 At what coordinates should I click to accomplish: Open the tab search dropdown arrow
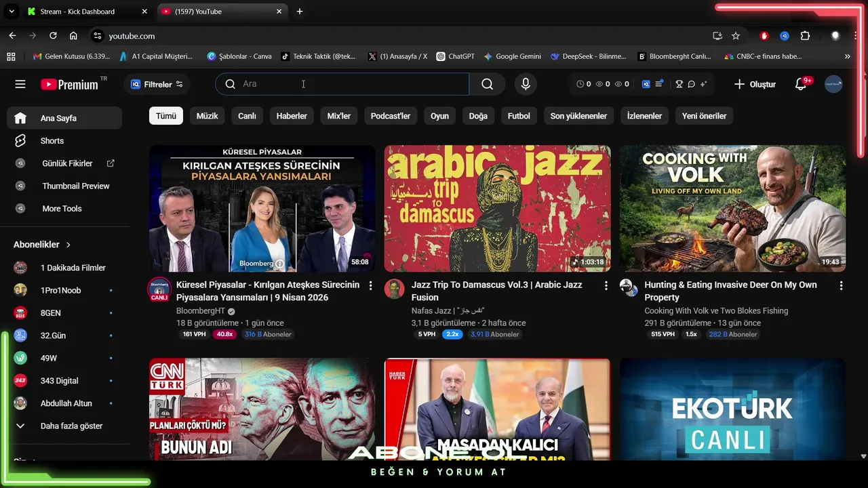[x=11, y=12]
